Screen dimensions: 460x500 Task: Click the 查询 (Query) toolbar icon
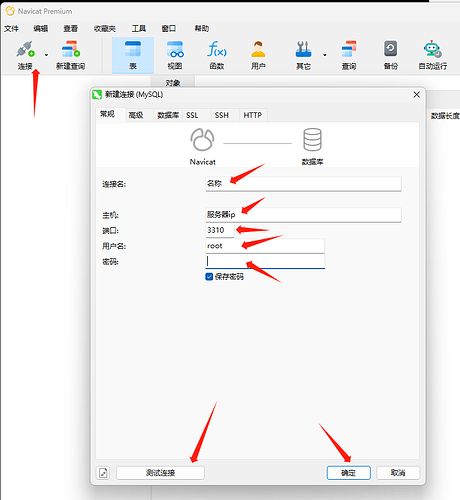[x=349, y=50]
